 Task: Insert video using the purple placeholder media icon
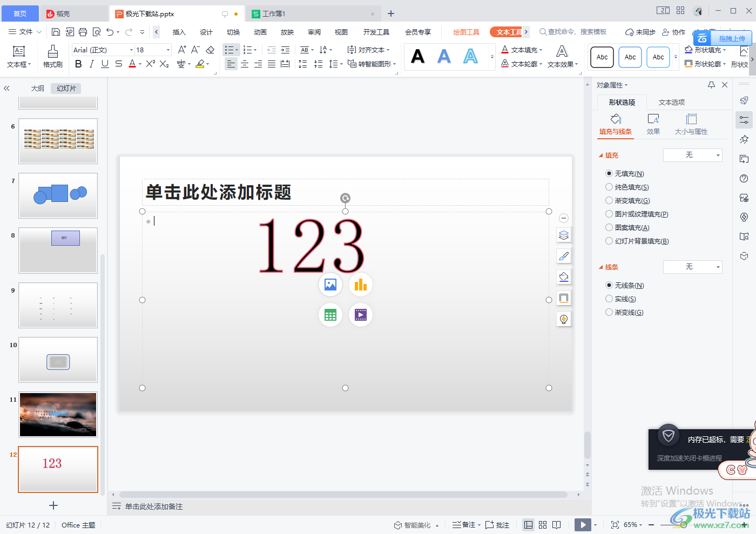(x=361, y=315)
